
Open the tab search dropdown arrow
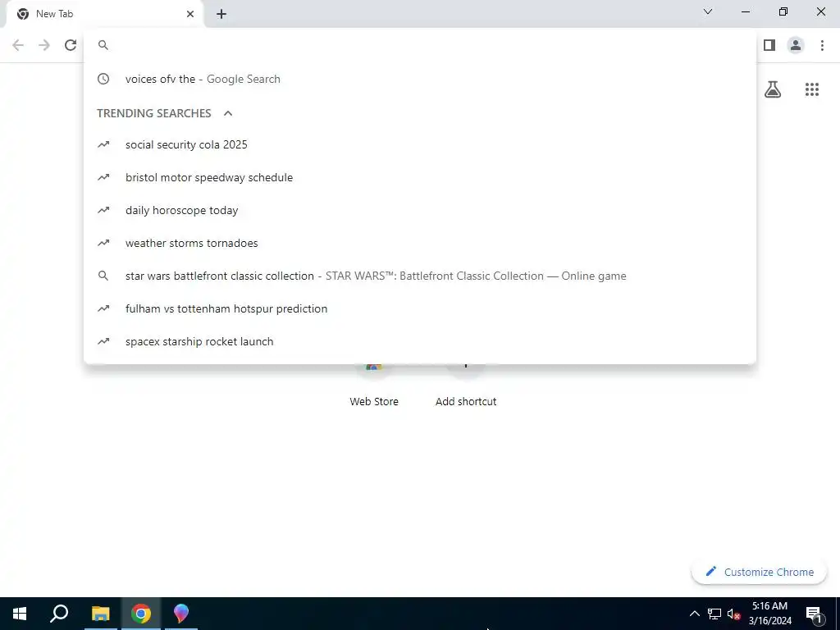tap(708, 11)
